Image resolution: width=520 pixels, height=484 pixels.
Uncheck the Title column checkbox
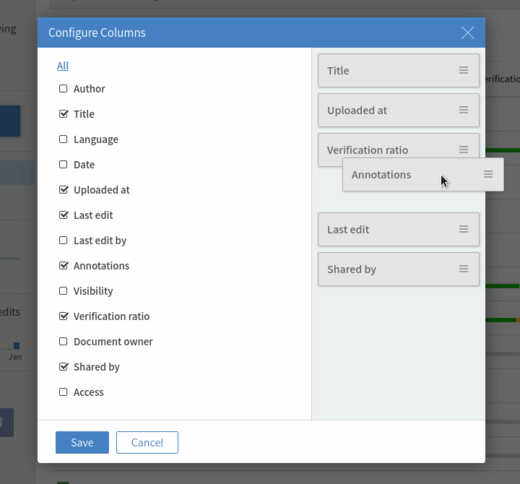pos(63,114)
